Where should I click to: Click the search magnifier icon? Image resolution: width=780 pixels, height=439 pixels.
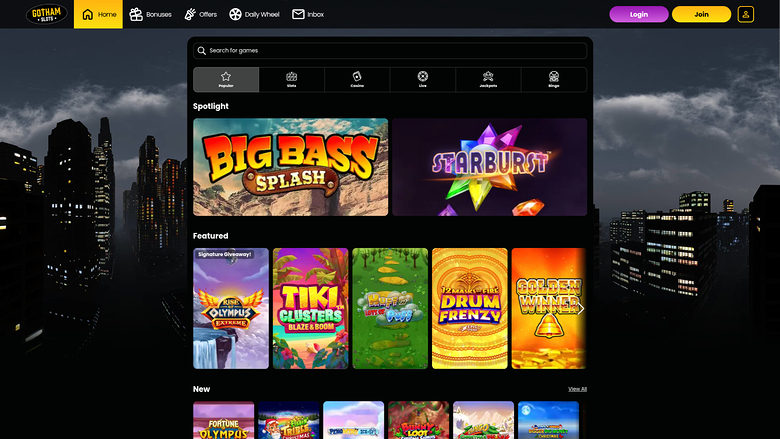[201, 51]
